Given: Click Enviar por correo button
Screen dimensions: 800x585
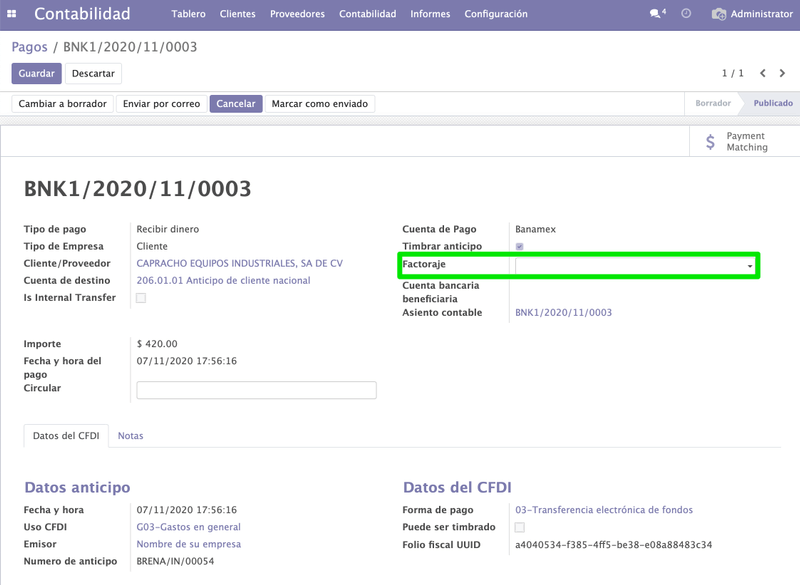Looking at the screenshot, I should coord(162,104).
